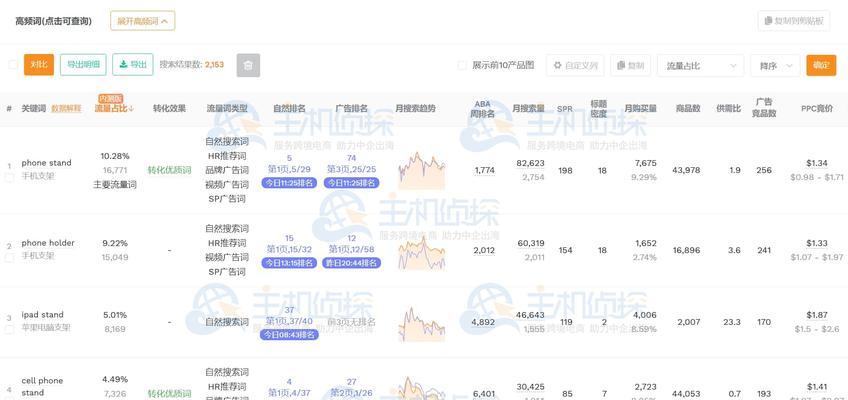Click the 导出 export button with download icon
Screen dimensions: 848x400
point(133,65)
